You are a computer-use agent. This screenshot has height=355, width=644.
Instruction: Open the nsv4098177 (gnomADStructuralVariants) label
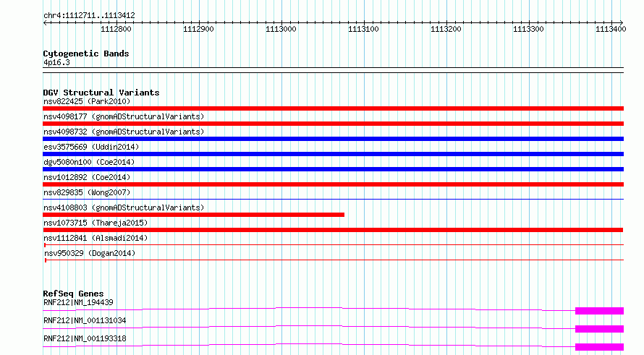tap(124, 116)
